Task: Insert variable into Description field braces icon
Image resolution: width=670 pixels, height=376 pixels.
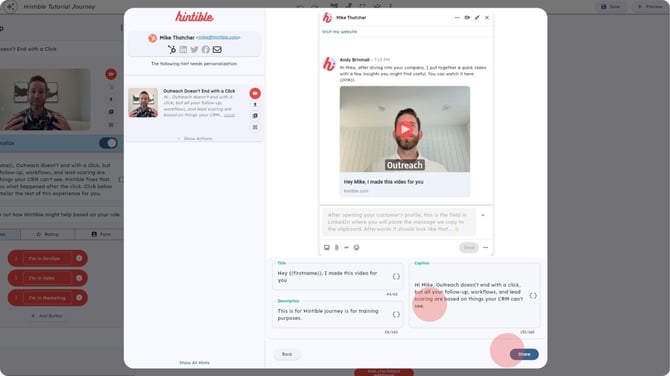Action: pyautogui.click(x=396, y=314)
